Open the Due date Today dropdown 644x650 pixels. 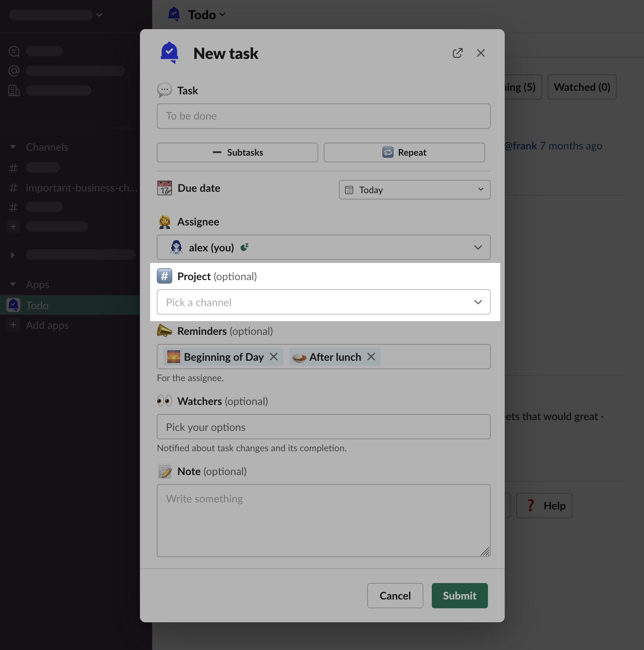pos(414,190)
